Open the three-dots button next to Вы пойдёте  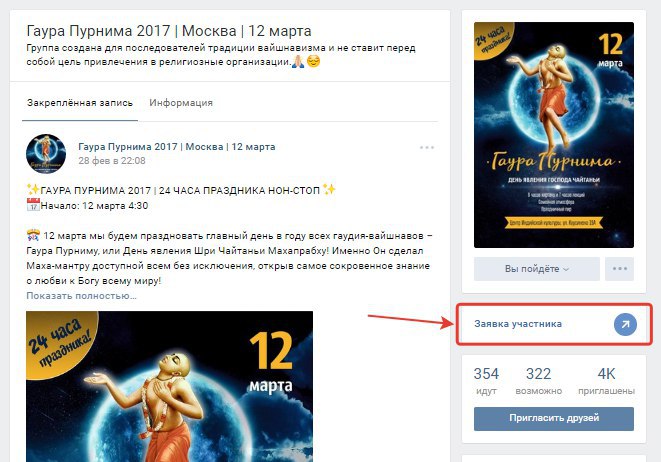point(619,269)
